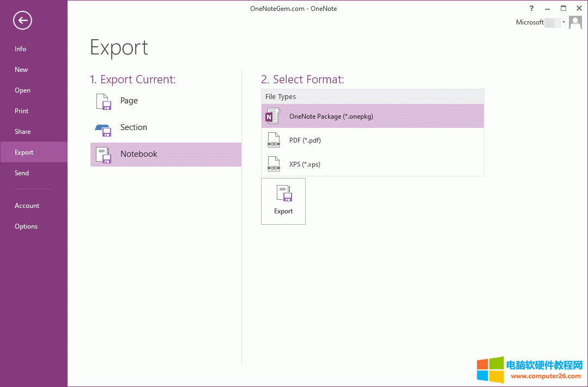Choose the Notebook export icon
The width and height of the screenshot is (588, 387).
[103, 154]
